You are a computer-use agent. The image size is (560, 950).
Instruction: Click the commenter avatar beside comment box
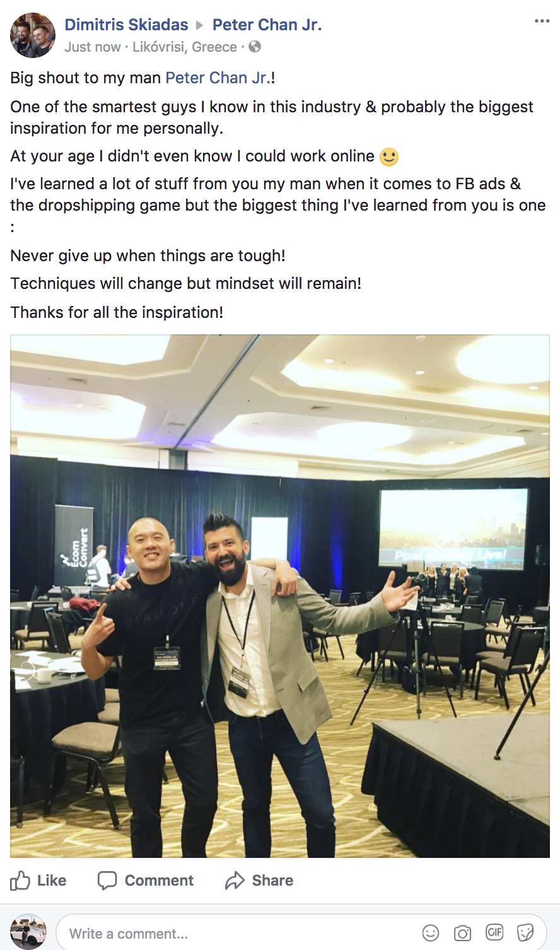tap(28, 932)
